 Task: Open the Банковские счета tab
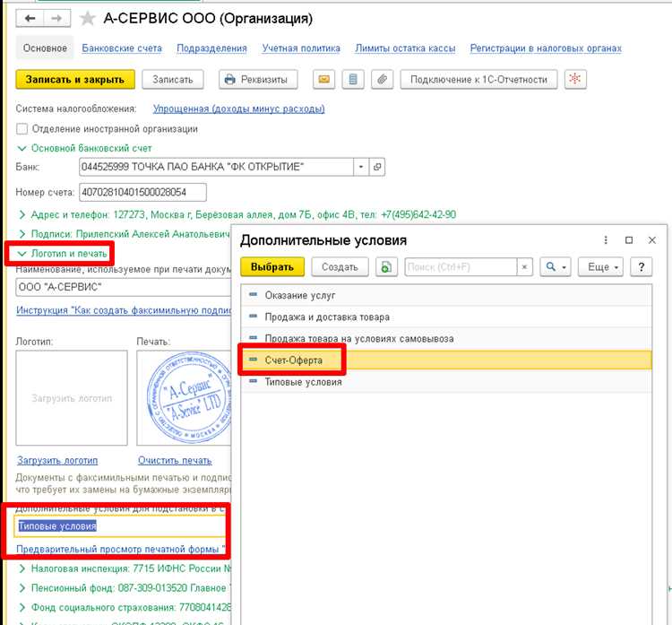(x=122, y=48)
